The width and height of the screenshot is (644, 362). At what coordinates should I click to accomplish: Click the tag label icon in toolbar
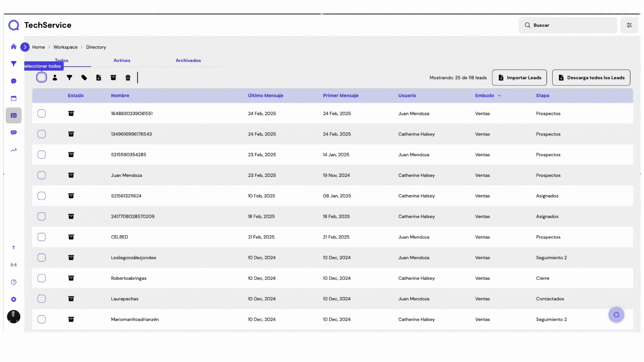[x=84, y=78]
